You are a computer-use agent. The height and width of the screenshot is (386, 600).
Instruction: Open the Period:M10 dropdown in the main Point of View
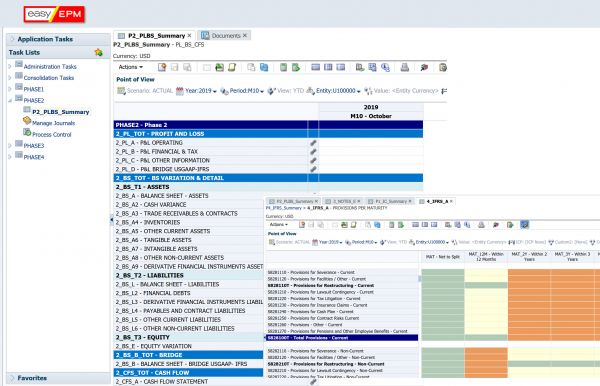(x=247, y=91)
